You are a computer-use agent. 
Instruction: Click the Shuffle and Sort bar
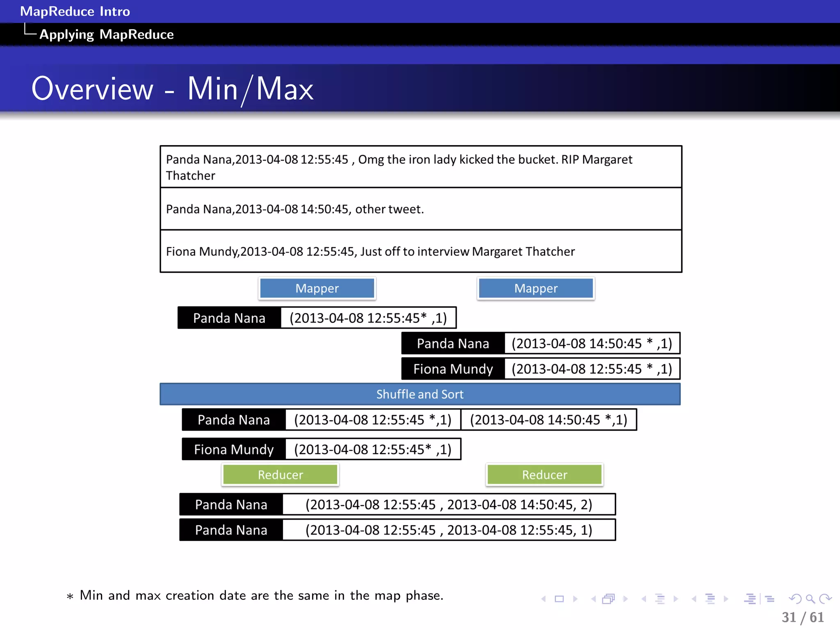coord(420,394)
